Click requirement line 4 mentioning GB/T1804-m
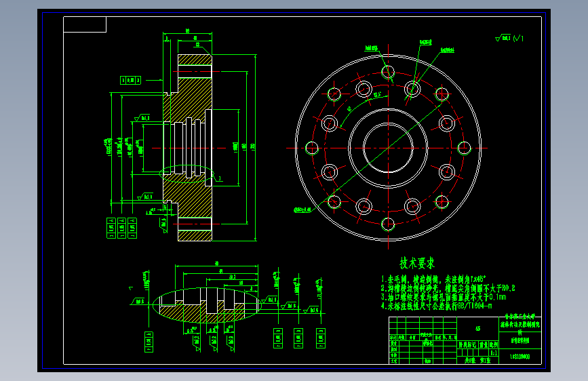588x381 pixels. [x=437, y=306]
